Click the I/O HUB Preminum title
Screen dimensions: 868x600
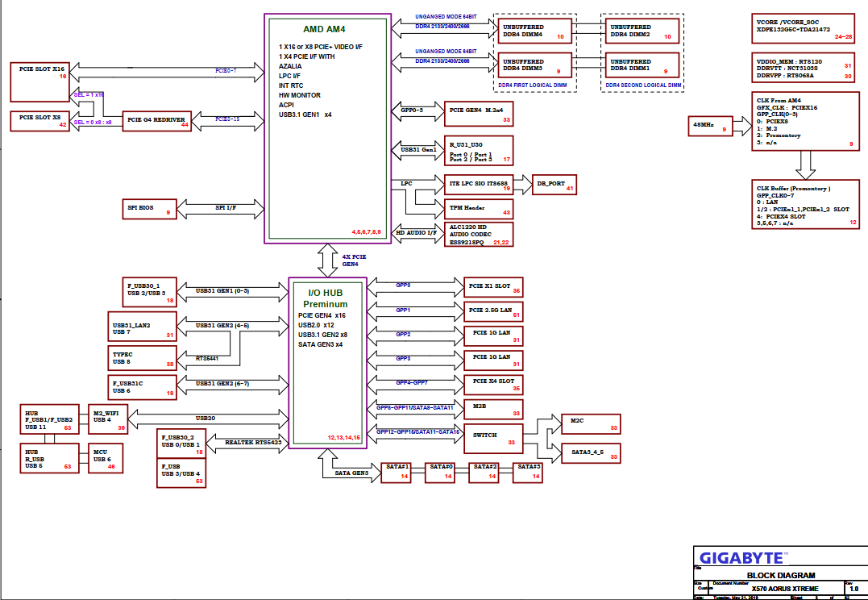coord(326,298)
